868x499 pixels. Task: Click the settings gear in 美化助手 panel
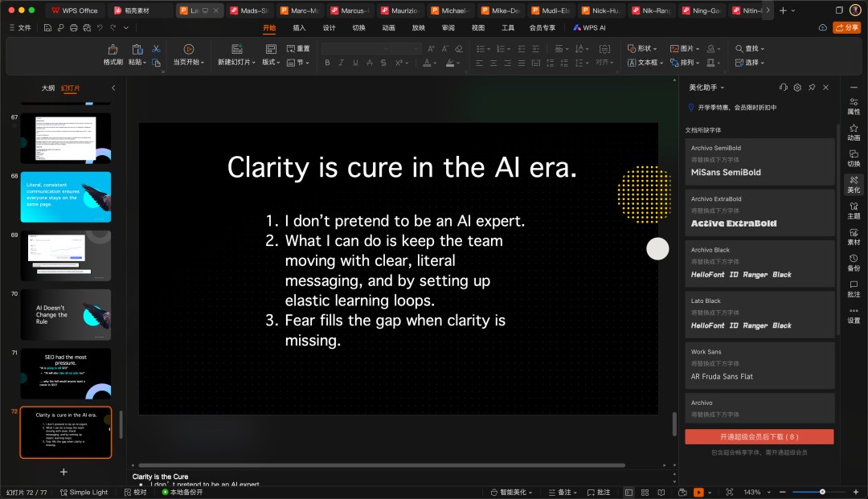click(797, 88)
